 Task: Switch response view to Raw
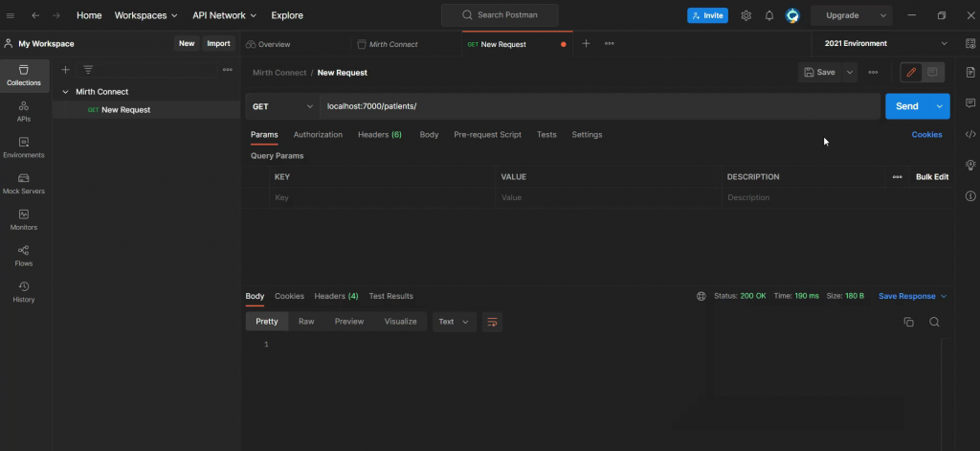click(x=306, y=322)
